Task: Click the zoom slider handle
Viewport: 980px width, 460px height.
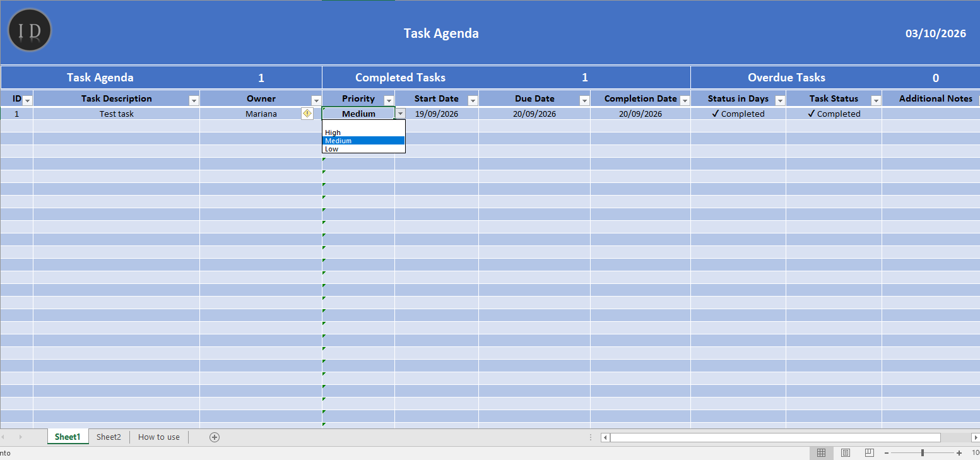Action: coord(923,453)
